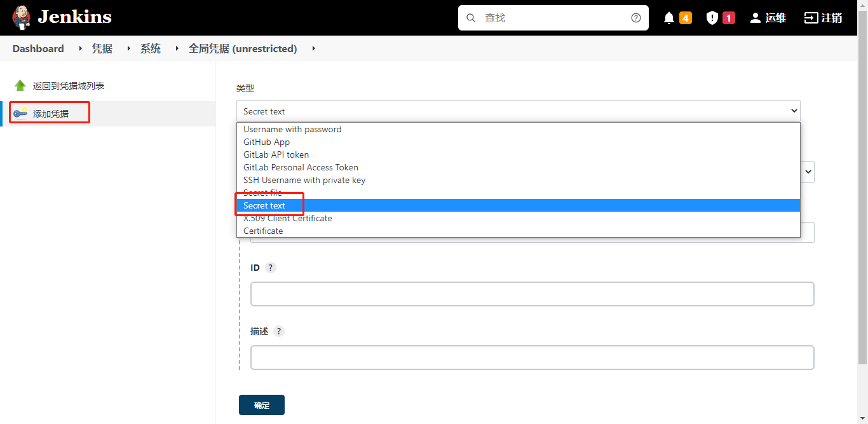
Task: Open the 类型 dropdown showing Secret text
Action: tap(519, 111)
